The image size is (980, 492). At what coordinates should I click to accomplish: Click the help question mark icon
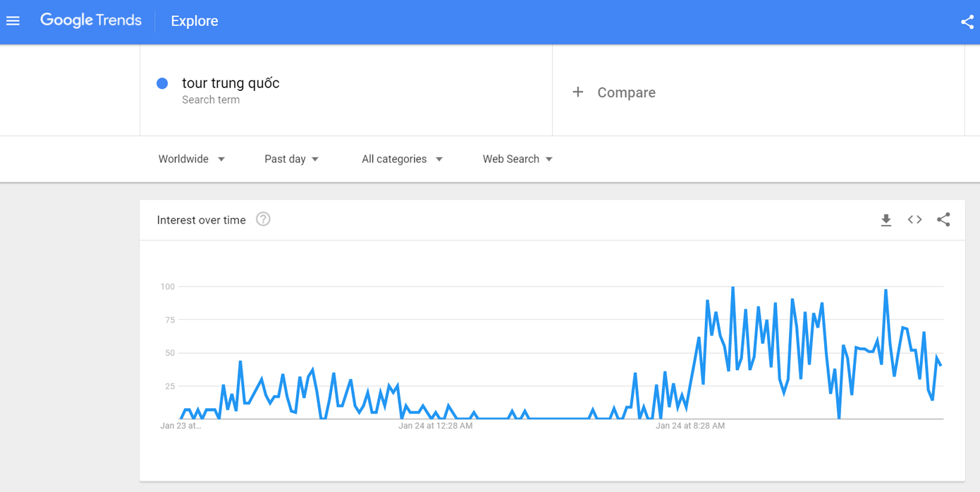[x=263, y=219]
